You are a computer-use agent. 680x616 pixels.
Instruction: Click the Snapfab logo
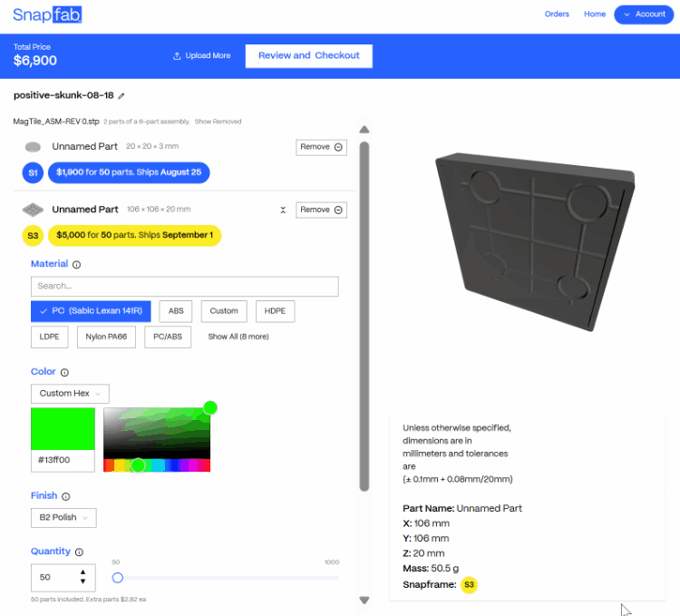click(x=47, y=15)
